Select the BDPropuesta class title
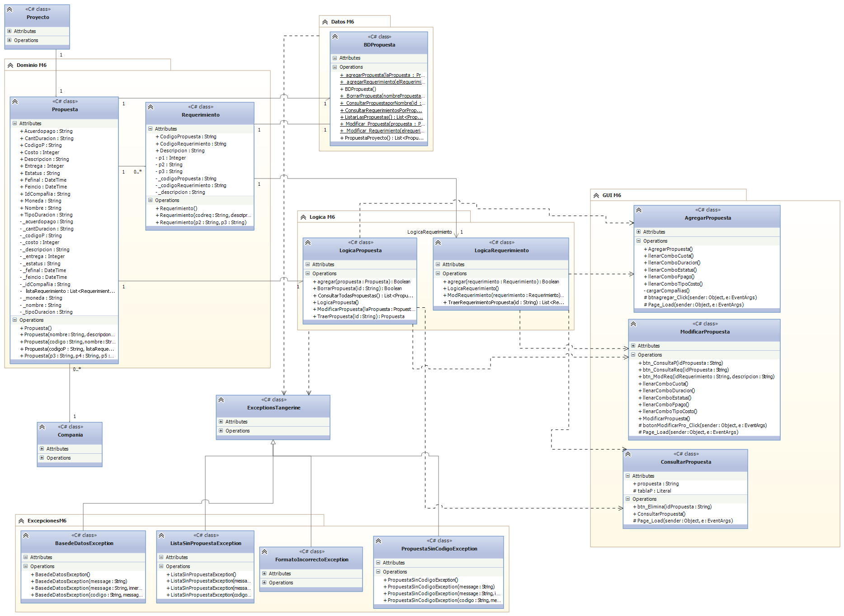 pyautogui.click(x=380, y=45)
